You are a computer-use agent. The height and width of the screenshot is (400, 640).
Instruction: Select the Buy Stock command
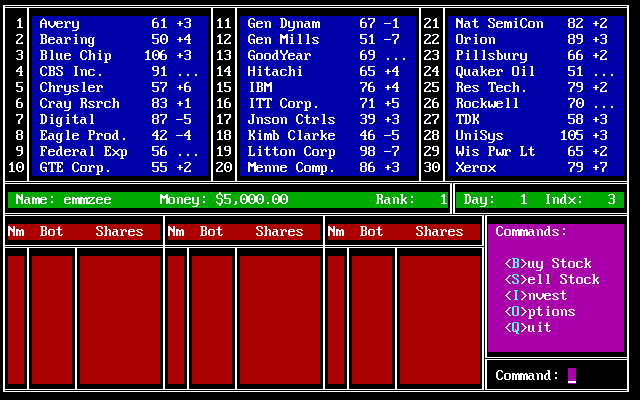548,264
